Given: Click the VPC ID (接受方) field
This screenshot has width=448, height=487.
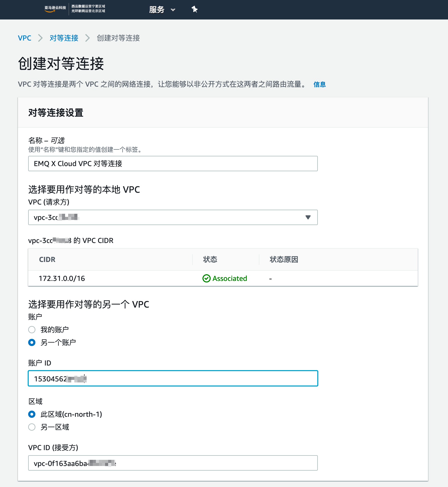Looking at the screenshot, I should [173, 463].
